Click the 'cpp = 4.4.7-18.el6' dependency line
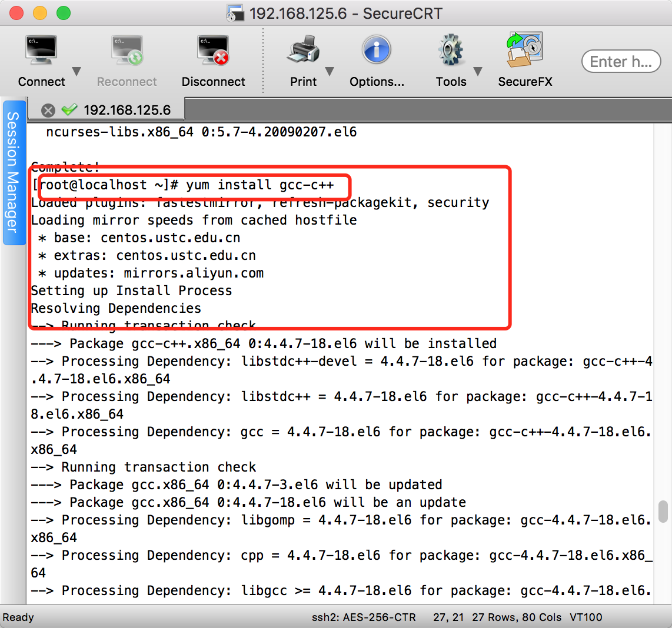This screenshot has width=672, height=628. [341, 563]
